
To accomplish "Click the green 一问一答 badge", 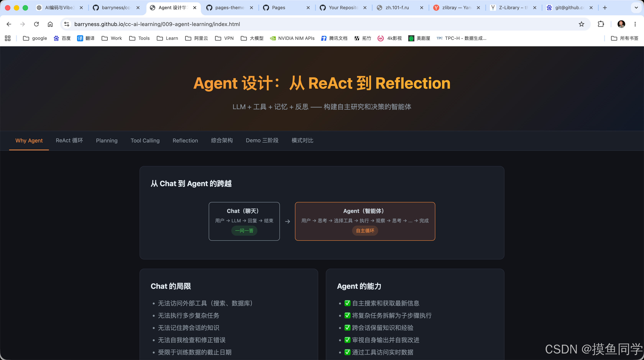I will coord(244,231).
